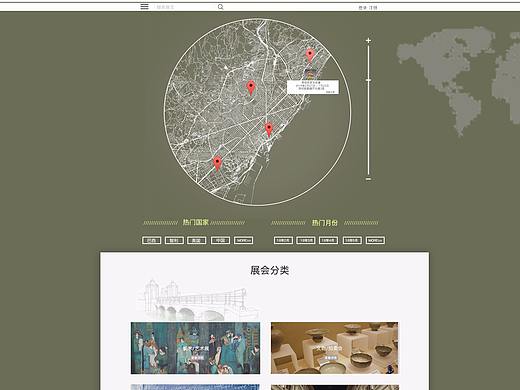Select third country tag under 热门国家
This screenshot has height=390, width=520.
(x=197, y=240)
